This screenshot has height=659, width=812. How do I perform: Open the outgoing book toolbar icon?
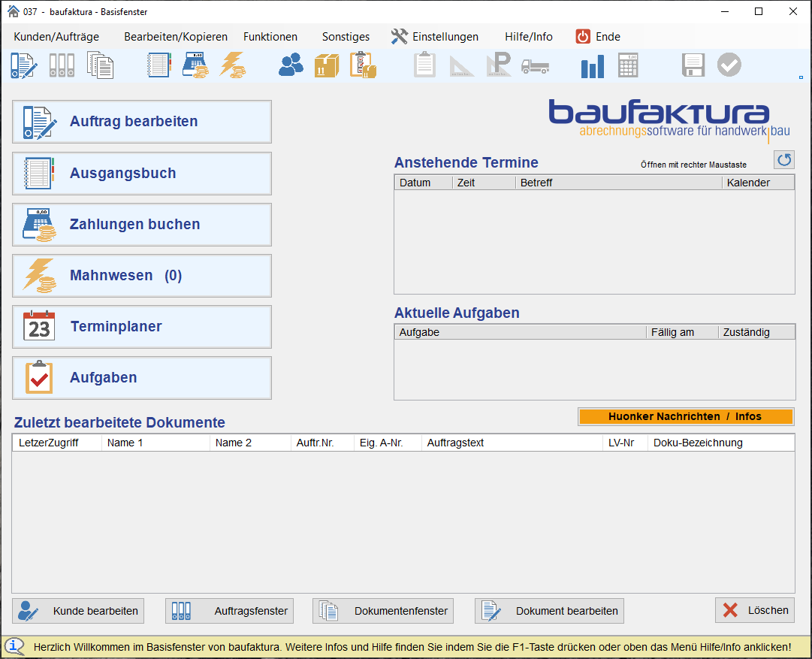[x=159, y=66]
